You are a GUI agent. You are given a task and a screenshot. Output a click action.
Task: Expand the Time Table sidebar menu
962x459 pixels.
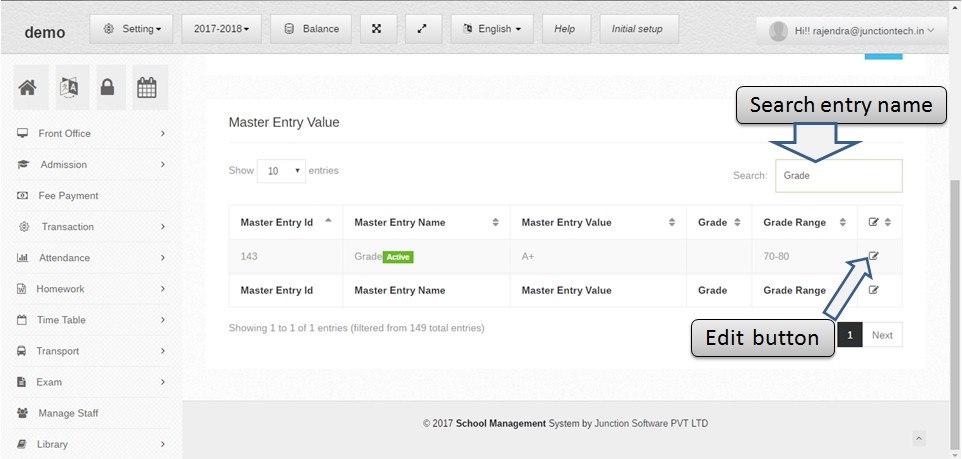coord(91,320)
